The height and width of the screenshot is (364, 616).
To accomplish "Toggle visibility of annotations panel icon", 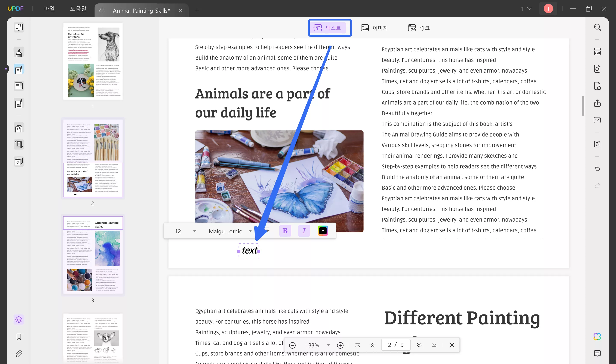I will coord(19,320).
